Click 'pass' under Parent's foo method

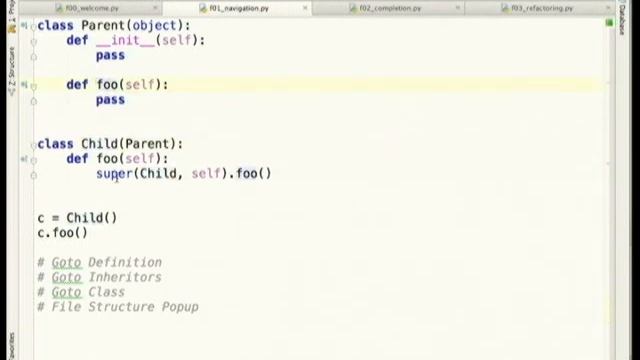pos(110,100)
